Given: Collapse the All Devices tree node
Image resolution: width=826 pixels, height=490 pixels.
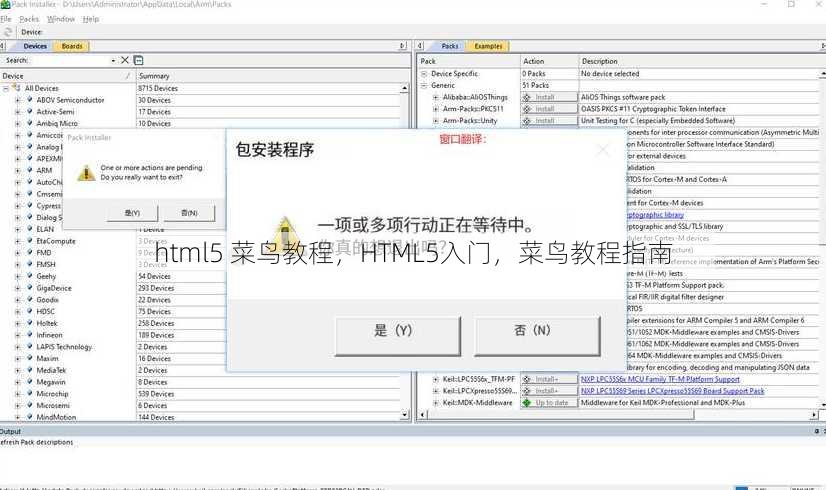Looking at the screenshot, I should click(6, 89).
